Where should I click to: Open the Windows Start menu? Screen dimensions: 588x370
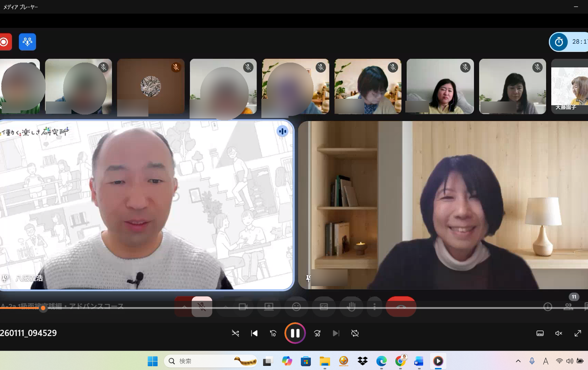coord(152,361)
